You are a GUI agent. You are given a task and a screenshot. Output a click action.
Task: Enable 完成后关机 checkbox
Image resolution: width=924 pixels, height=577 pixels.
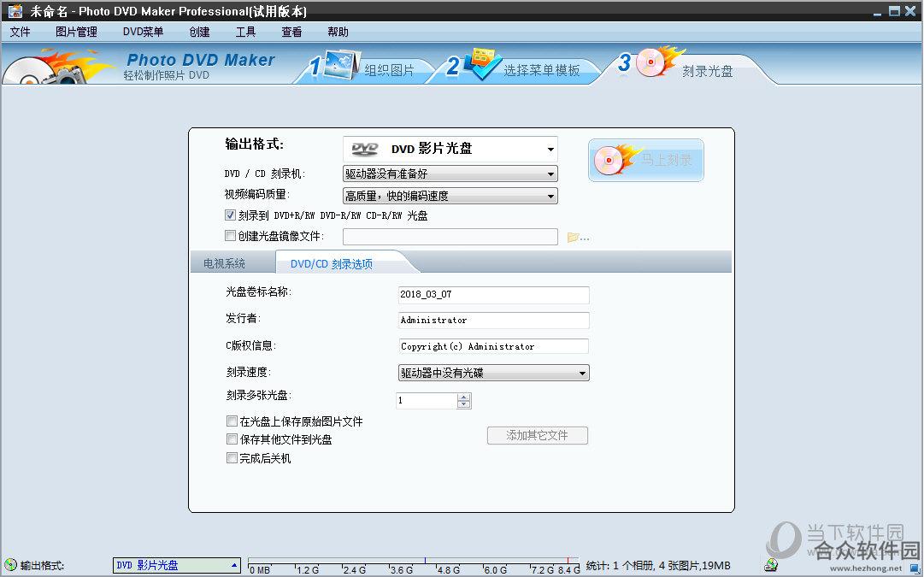click(x=232, y=458)
